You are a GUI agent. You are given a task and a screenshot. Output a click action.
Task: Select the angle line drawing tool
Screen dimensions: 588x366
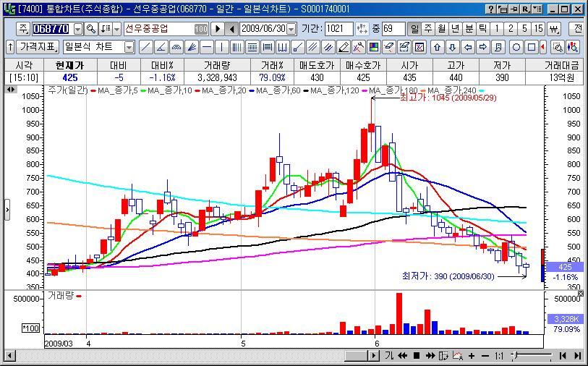pyautogui.click(x=161, y=47)
